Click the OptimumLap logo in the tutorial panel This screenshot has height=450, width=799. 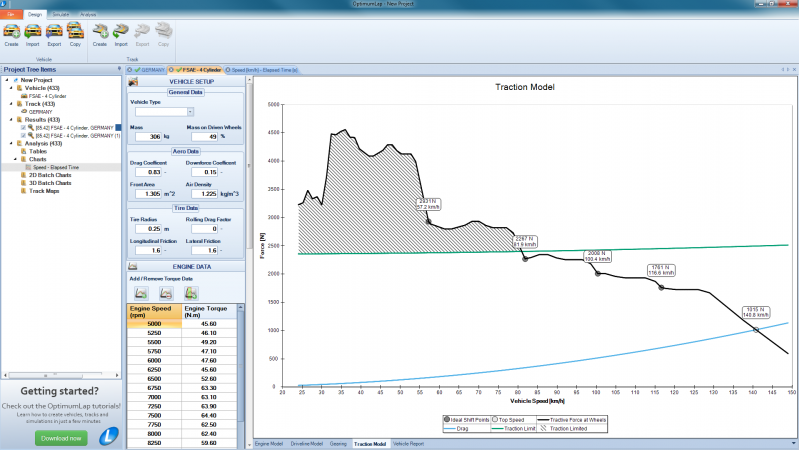click(108, 436)
